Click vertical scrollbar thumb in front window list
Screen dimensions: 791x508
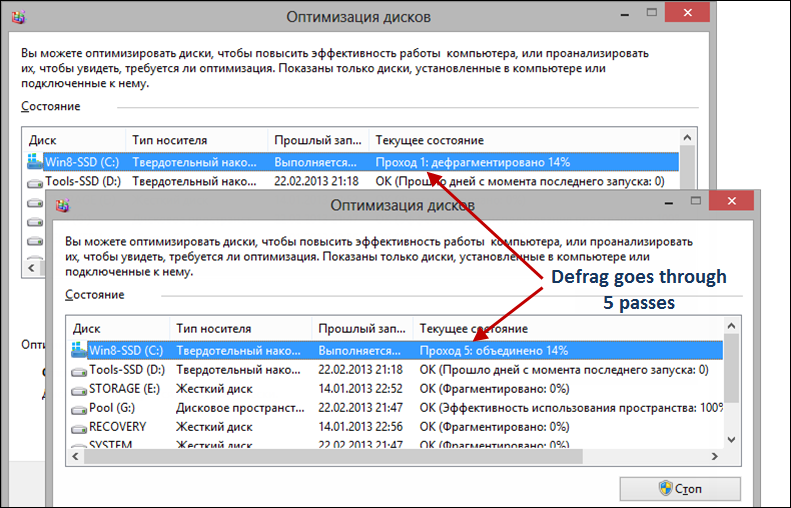(731, 368)
